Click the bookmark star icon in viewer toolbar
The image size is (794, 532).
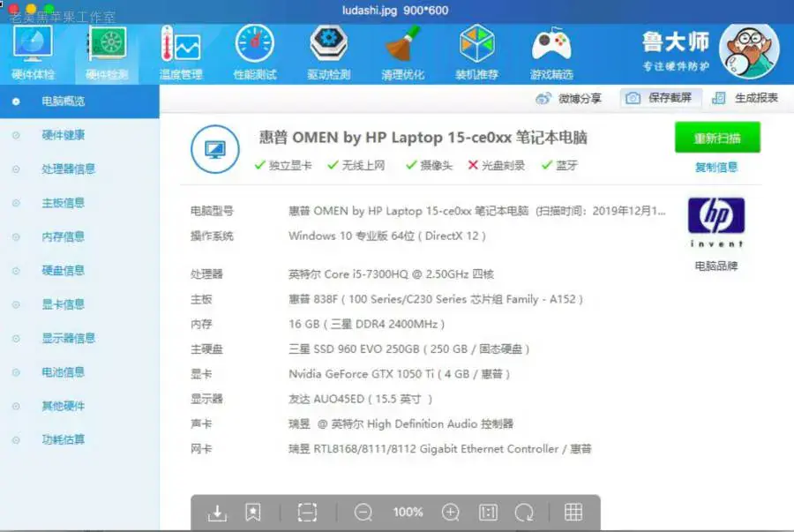coord(252,513)
